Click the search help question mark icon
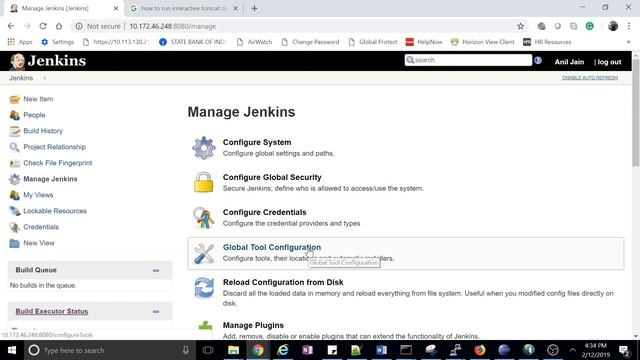The width and height of the screenshot is (640, 360). (x=538, y=60)
